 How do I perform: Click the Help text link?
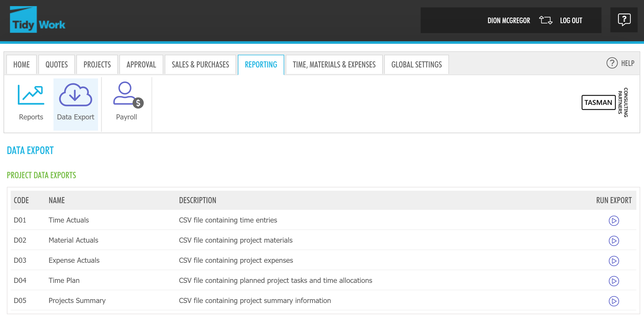coord(627,63)
